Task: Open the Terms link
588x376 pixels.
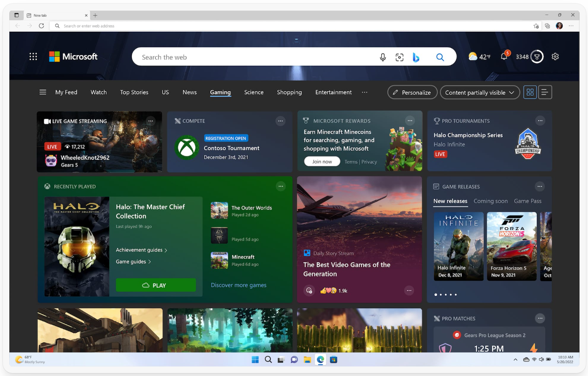Action: coord(351,162)
